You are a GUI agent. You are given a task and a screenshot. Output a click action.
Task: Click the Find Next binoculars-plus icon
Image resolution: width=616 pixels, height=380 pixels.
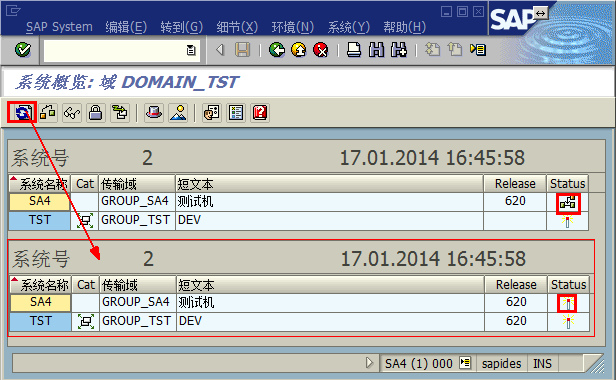399,50
